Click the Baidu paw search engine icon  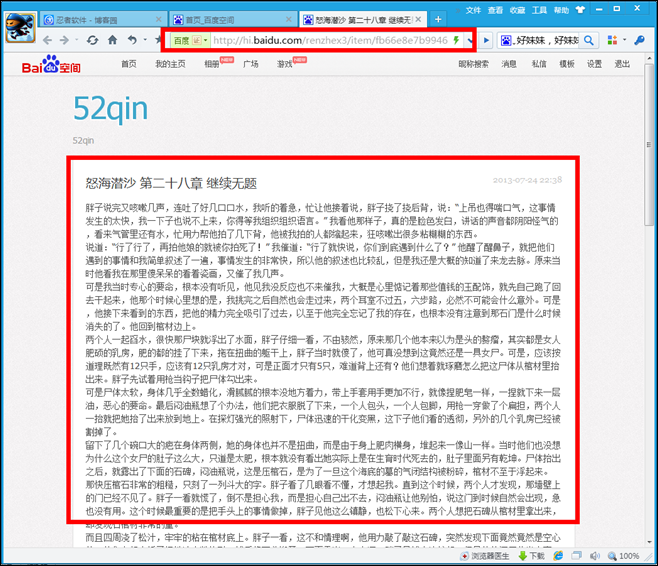coord(506,41)
